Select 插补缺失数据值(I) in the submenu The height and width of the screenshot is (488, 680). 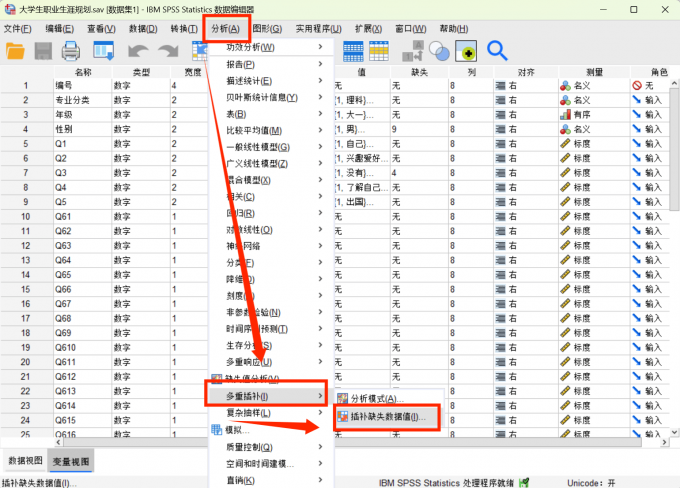pos(387,416)
